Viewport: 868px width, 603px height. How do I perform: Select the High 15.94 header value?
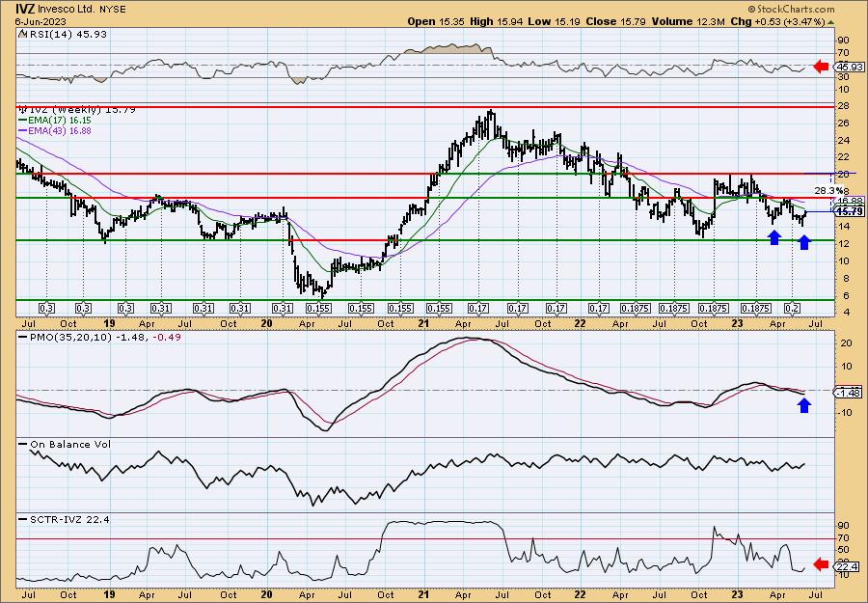(x=496, y=21)
